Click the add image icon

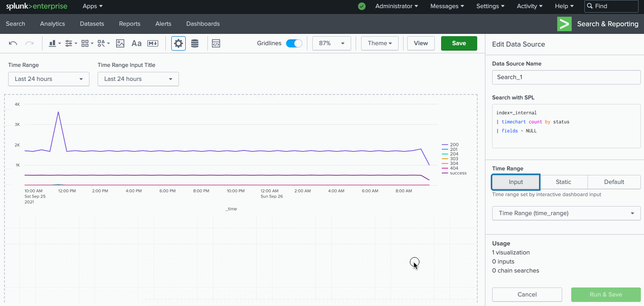(120, 43)
